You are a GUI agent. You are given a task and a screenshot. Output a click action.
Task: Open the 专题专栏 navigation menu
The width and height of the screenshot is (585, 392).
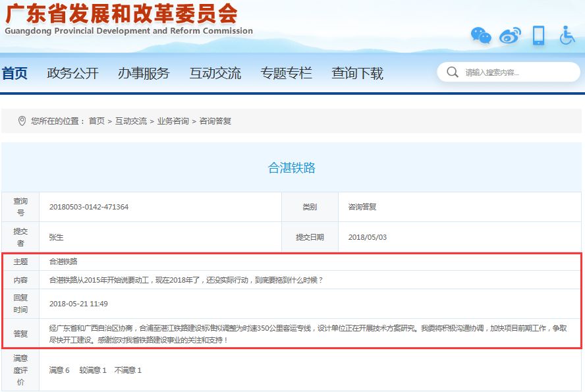click(286, 73)
